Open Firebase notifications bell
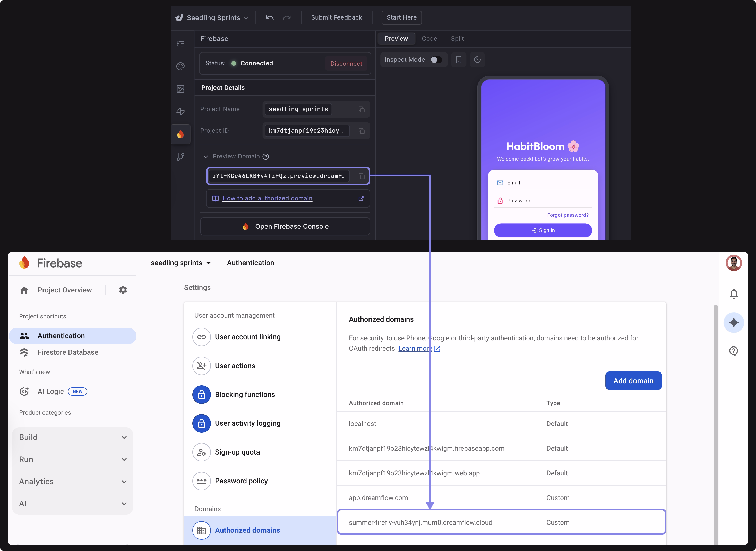Image resolution: width=756 pixels, height=551 pixels. (x=733, y=294)
